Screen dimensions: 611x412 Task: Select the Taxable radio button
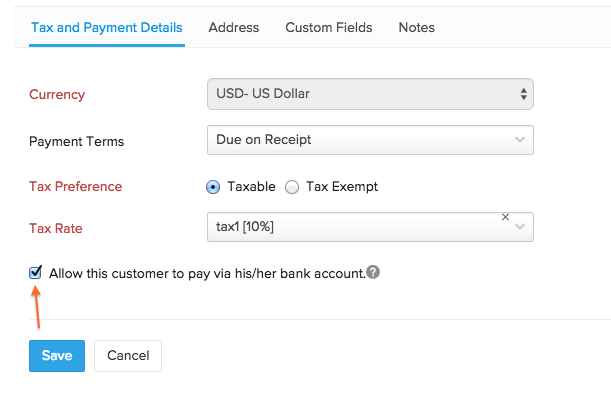tap(212, 186)
